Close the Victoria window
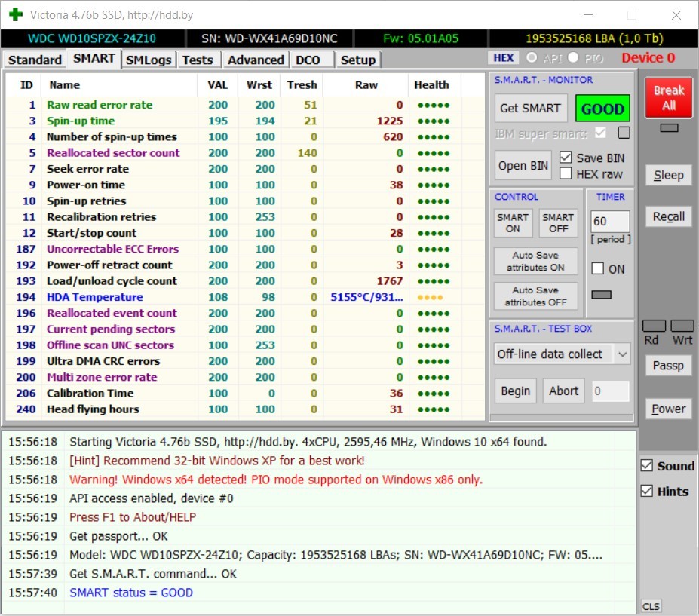The image size is (699, 616). 676,15
